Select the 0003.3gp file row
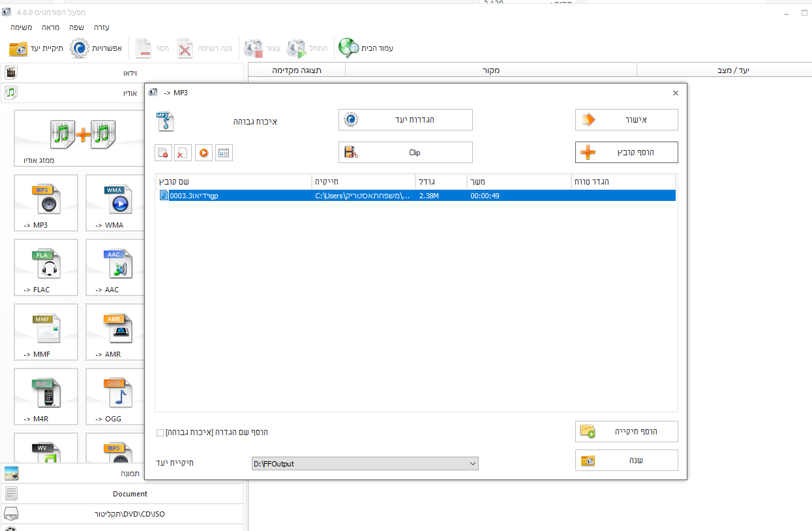 [416, 195]
